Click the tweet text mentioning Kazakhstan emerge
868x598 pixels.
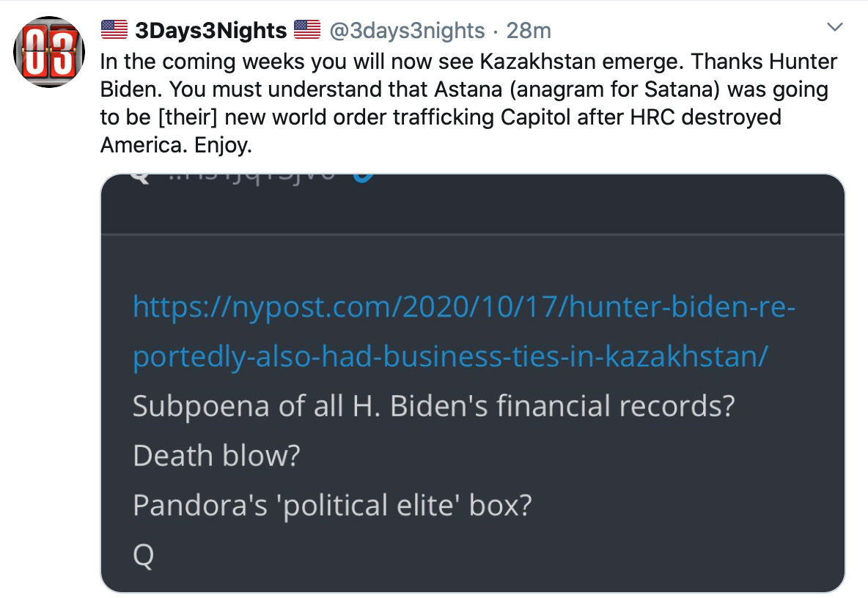(x=469, y=62)
